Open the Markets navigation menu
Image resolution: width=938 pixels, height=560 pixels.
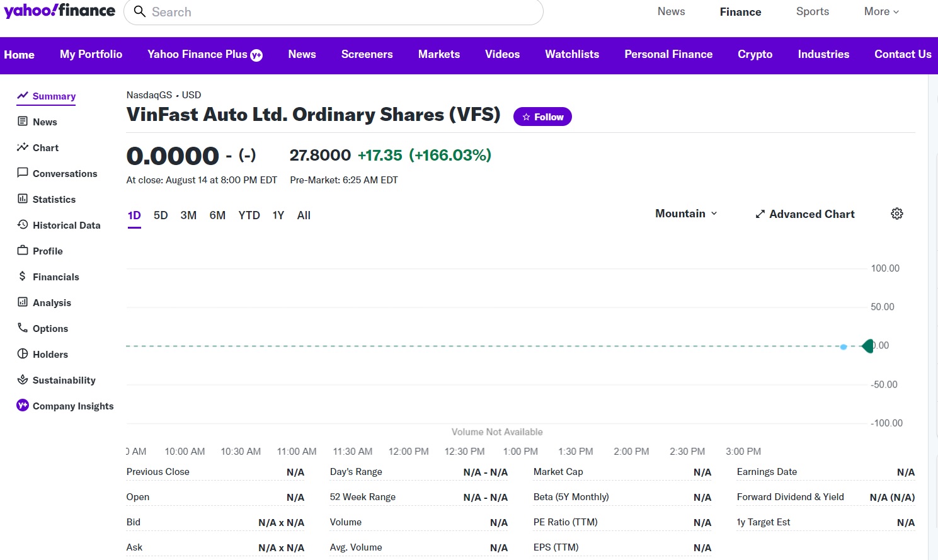(x=439, y=55)
